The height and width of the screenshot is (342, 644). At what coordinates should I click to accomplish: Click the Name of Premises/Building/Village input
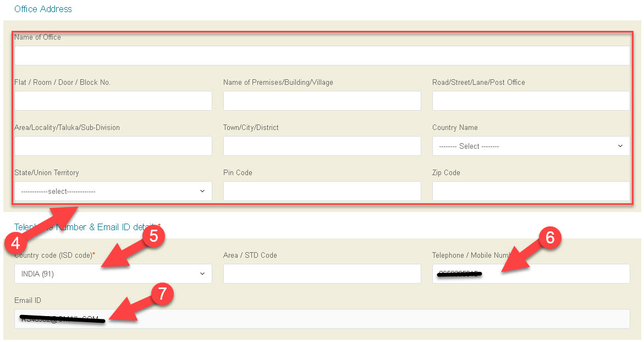click(x=322, y=101)
